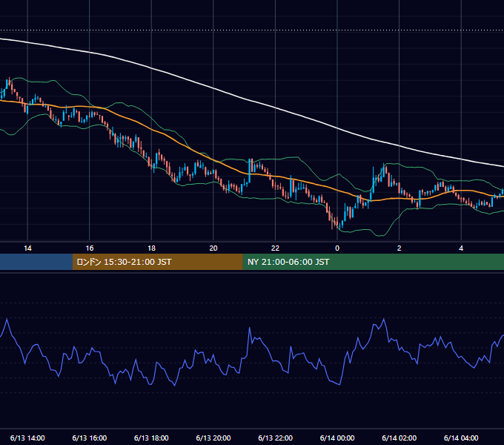Click hour label 2 on price chart axis

tap(399, 248)
